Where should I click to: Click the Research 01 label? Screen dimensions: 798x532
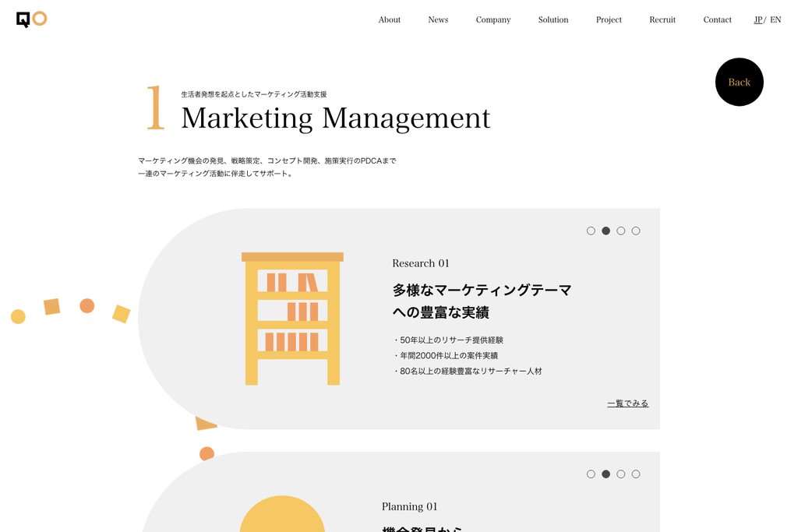pos(420,263)
